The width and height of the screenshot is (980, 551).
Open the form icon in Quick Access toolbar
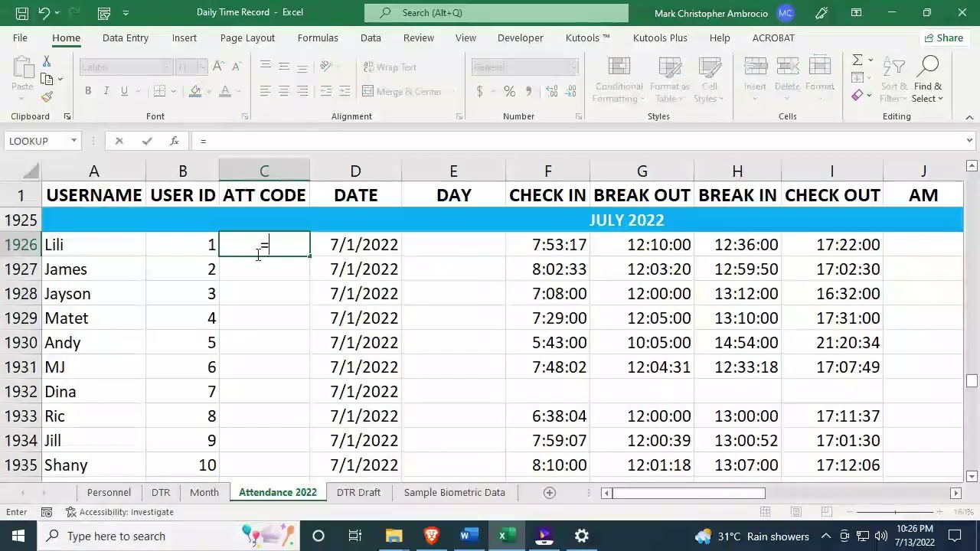(104, 13)
